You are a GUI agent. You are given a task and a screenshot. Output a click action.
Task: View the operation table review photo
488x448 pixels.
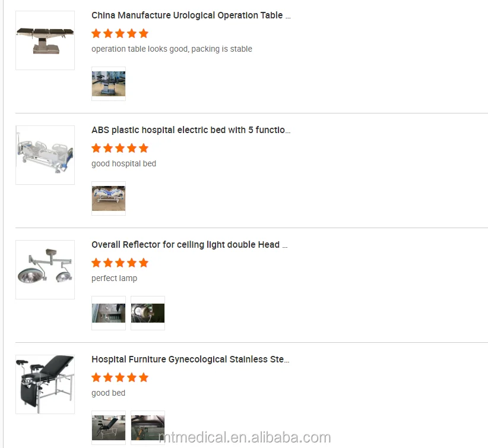click(109, 84)
